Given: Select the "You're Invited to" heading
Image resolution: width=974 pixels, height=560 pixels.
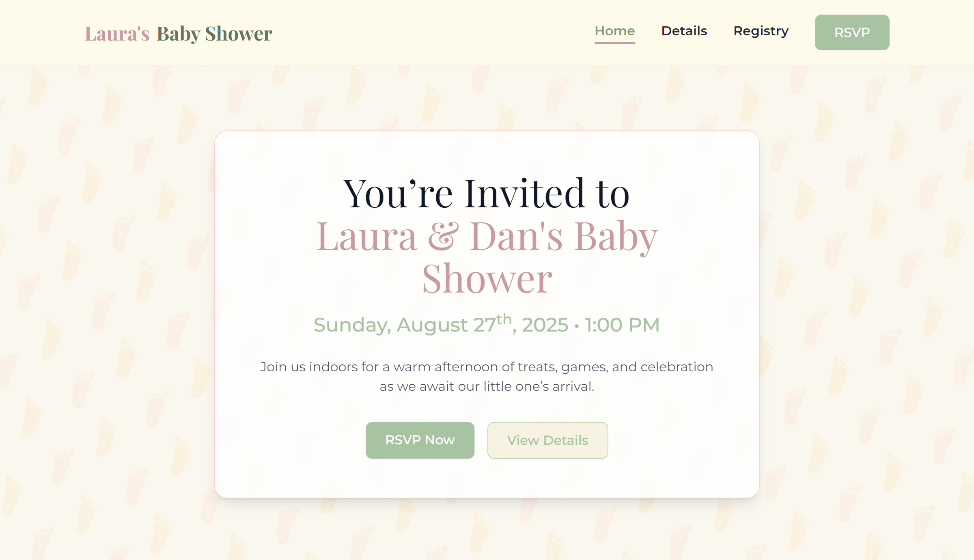Looking at the screenshot, I should (x=487, y=194).
